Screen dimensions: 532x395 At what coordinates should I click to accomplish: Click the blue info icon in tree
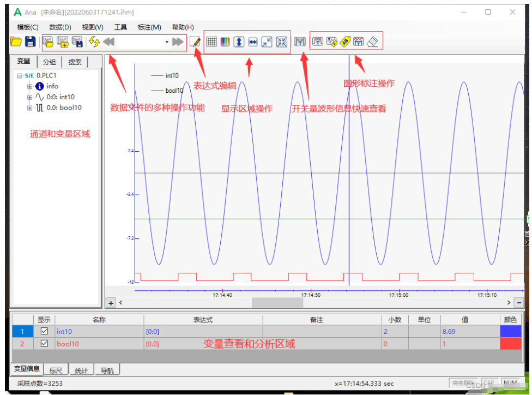coord(40,86)
